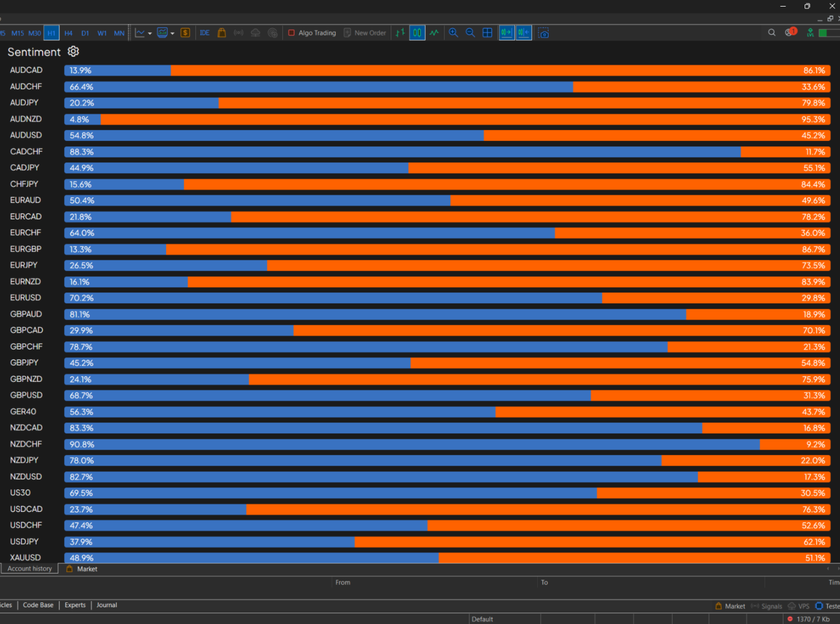The image size is (840, 624).
Task: Open the Journal tab
Action: [107, 605]
